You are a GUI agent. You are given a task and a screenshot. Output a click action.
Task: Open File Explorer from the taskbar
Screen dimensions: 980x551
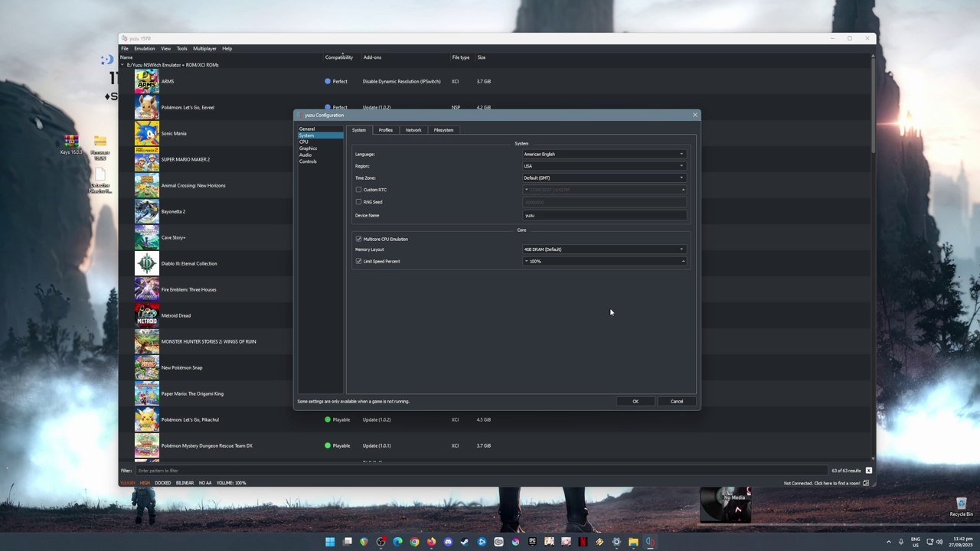point(633,542)
